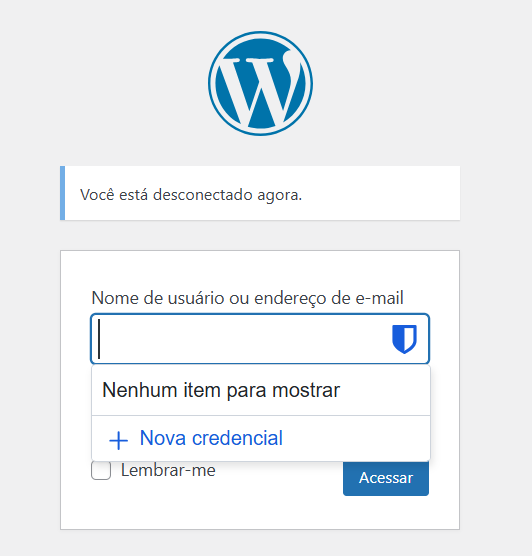
Task: Click the white W letter inside the WordPress logo
Action: (x=261, y=89)
